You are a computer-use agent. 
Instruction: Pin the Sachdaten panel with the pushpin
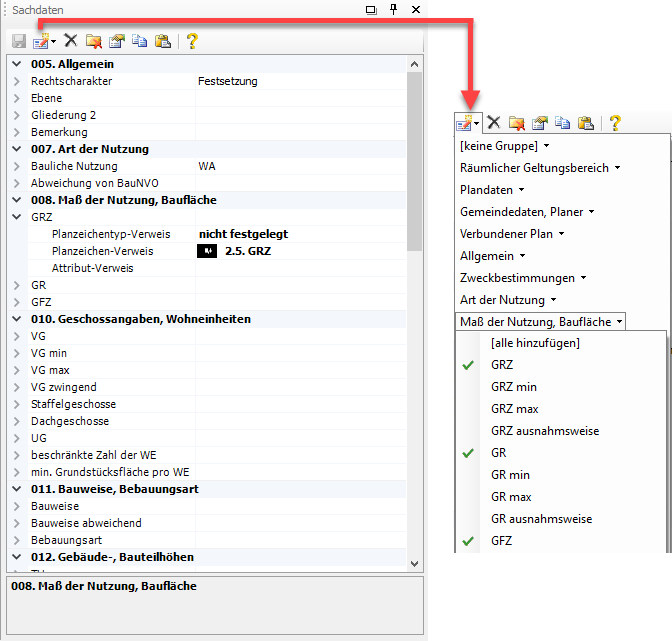pyautogui.click(x=394, y=9)
